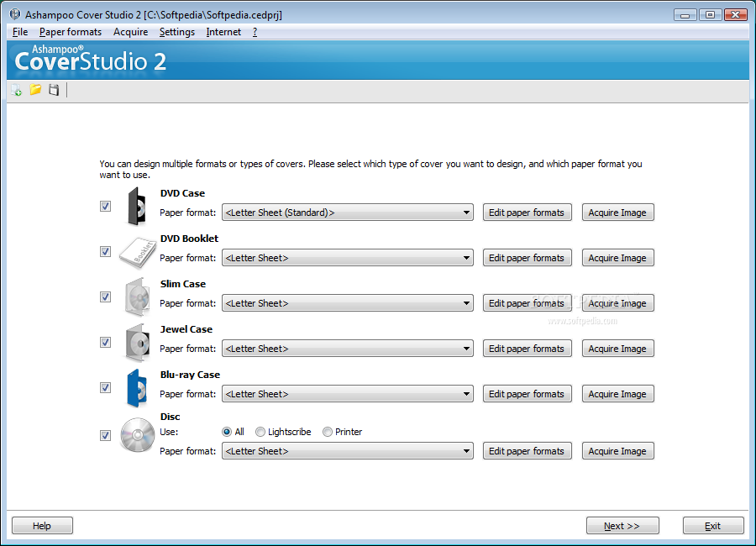The width and height of the screenshot is (756, 546).
Task: Click the DVD Booklet picture icon
Action: [x=137, y=251]
